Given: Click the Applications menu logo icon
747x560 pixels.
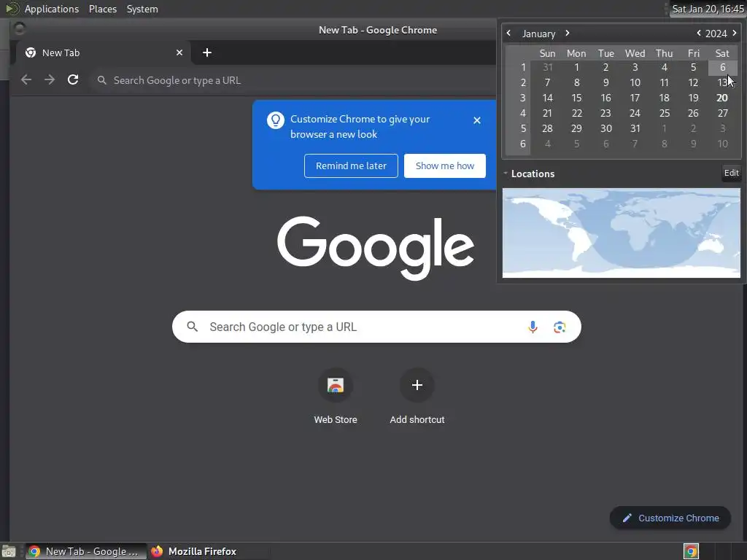Looking at the screenshot, I should point(12,9).
